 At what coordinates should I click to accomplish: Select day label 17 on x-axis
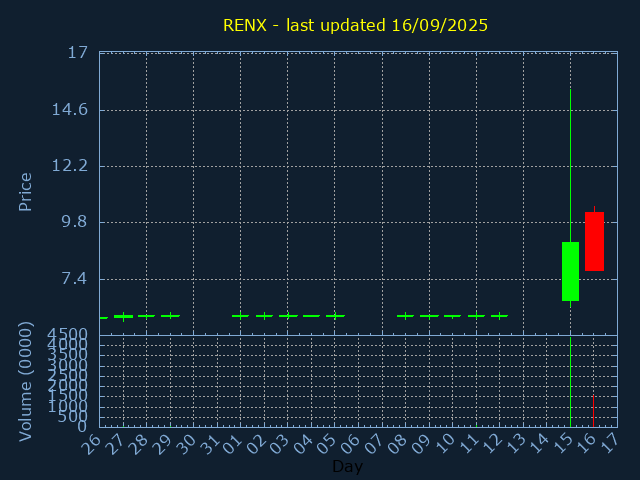[x=609, y=444]
